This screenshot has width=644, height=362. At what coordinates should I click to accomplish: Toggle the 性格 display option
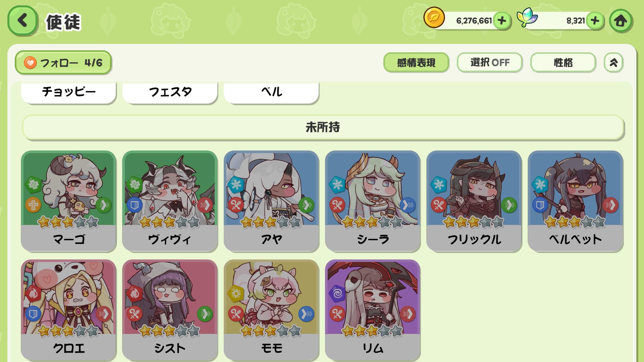coord(563,62)
